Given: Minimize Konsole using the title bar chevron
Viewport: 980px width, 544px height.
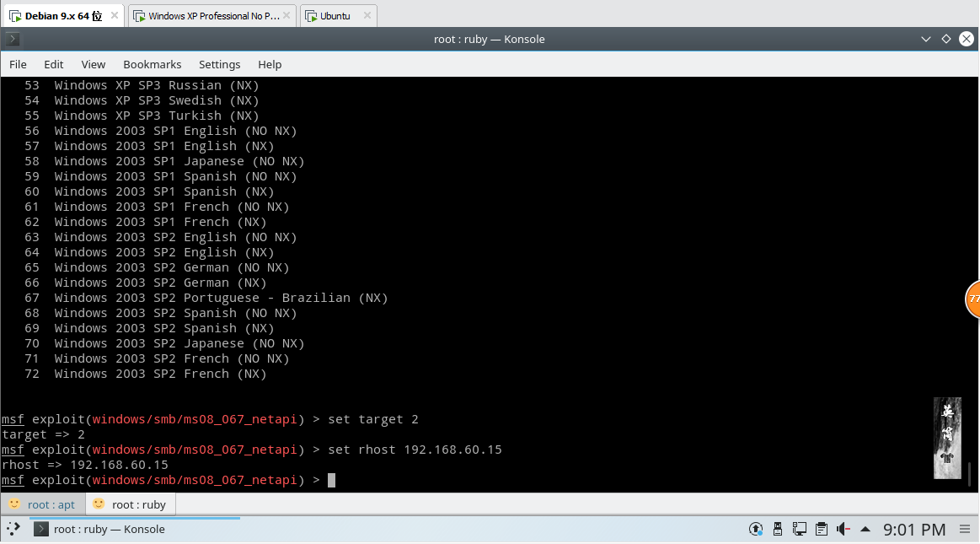Looking at the screenshot, I should [925, 39].
